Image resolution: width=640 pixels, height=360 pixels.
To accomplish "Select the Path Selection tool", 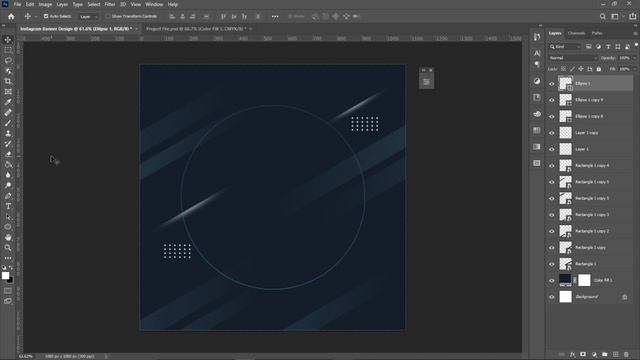I will (8, 217).
